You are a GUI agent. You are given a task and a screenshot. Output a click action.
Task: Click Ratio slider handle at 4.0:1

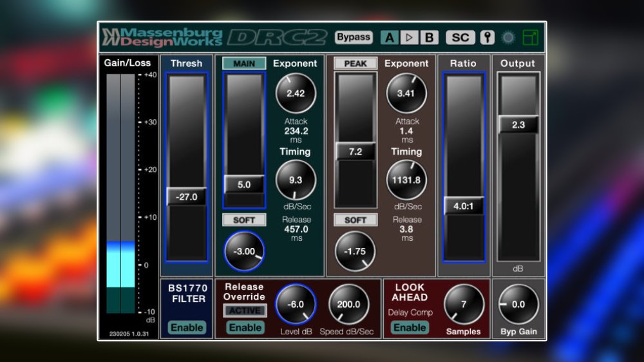[x=463, y=206]
